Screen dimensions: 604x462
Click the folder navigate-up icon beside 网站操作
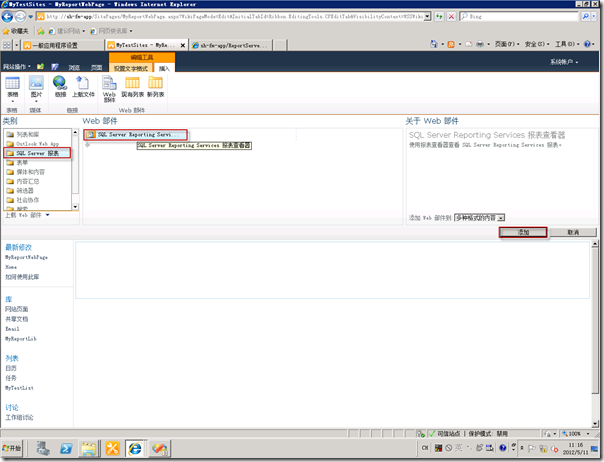tap(40, 67)
